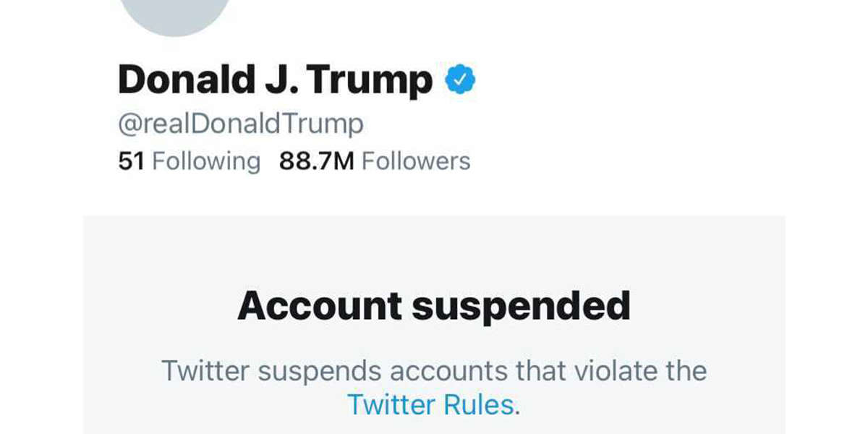
Task: Open the Followers list label
Action: 416,161
